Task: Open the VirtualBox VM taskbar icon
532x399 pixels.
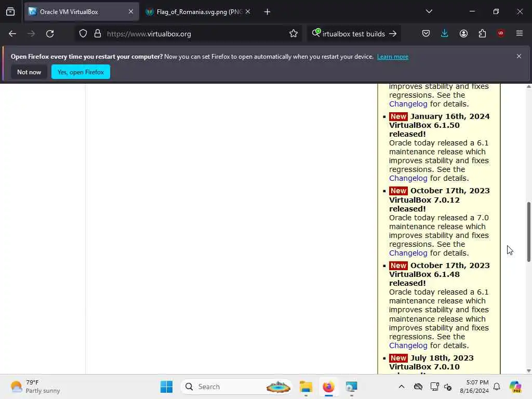Action: click(351, 387)
